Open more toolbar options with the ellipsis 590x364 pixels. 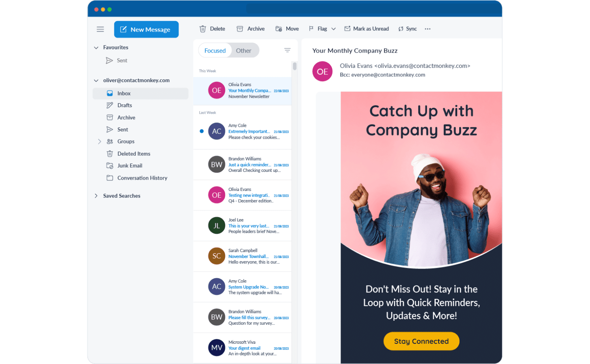pyautogui.click(x=428, y=29)
